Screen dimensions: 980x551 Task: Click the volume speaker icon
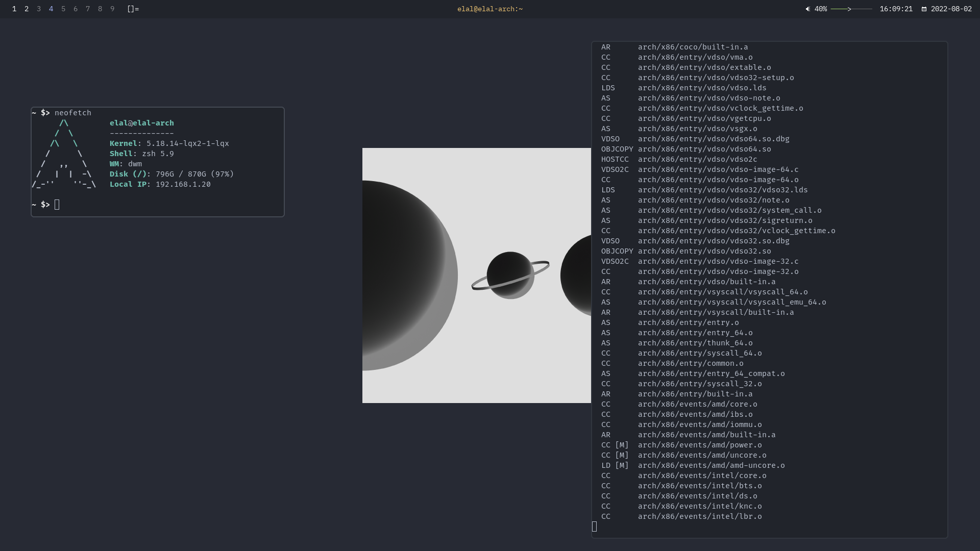click(x=808, y=9)
